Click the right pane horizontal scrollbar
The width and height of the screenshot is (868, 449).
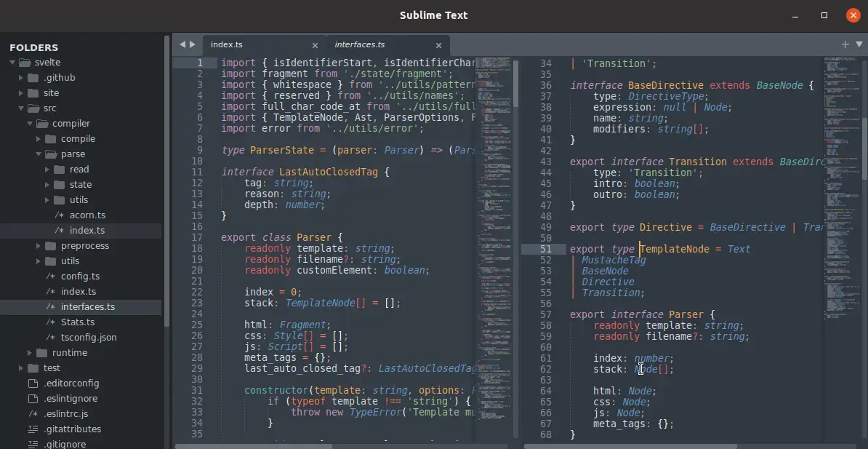coord(630,445)
